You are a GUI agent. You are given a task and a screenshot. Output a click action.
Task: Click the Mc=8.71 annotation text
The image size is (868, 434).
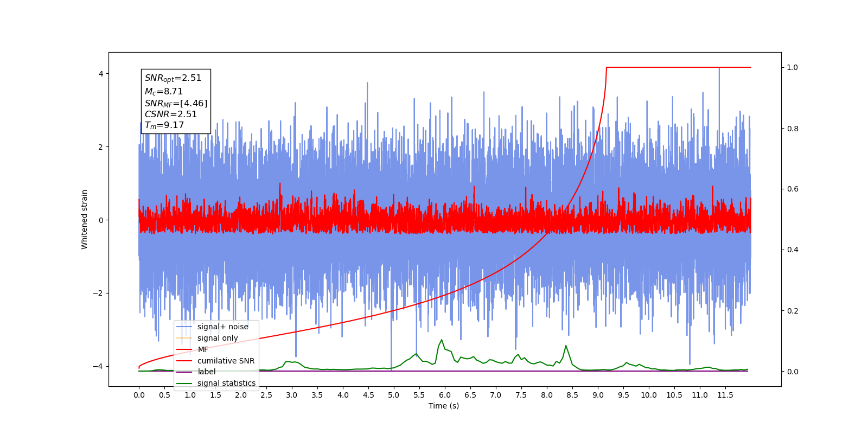(164, 92)
